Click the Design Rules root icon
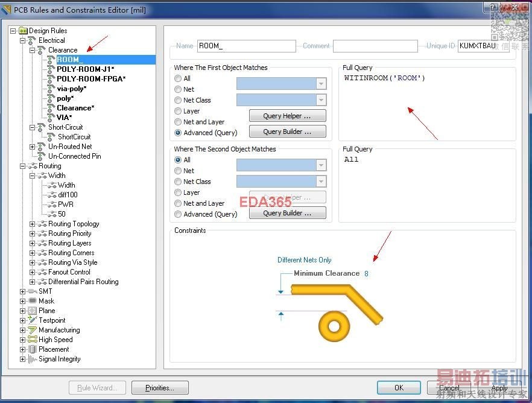The image size is (532, 403). coord(23,31)
